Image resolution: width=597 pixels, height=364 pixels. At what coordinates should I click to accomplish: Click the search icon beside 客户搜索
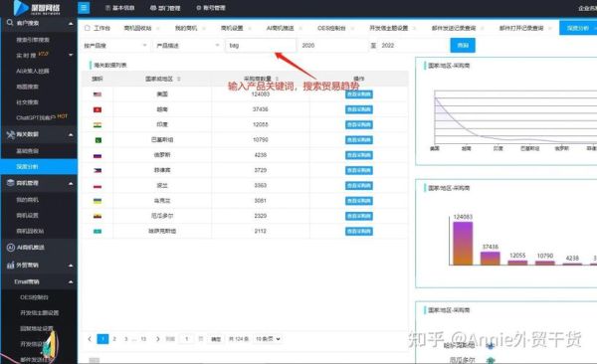tap(10, 23)
